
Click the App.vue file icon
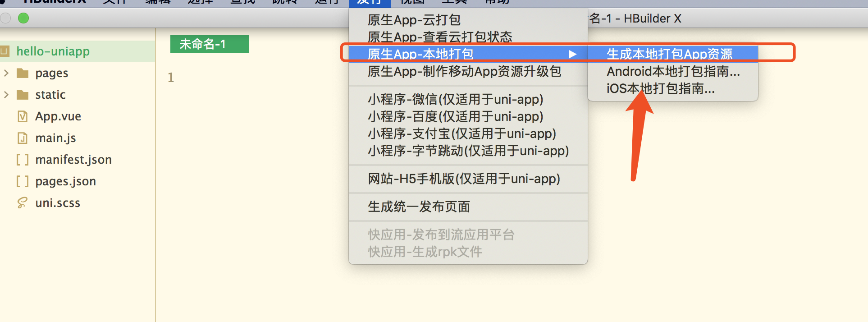click(x=23, y=116)
